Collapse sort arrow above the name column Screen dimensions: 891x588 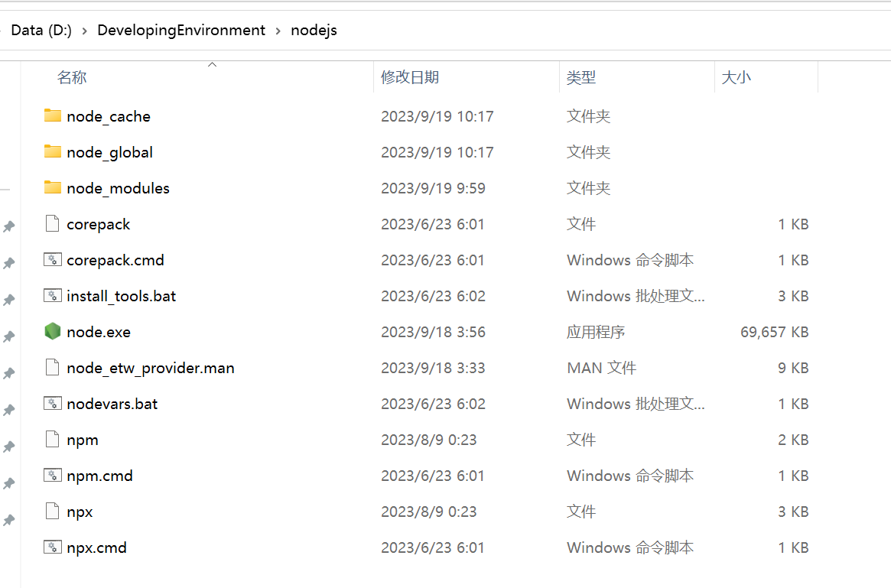pos(213,65)
